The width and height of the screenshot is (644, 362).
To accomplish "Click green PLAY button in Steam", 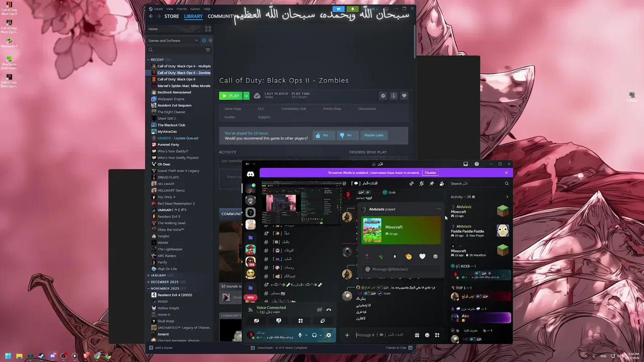I will [x=231, y=96].
